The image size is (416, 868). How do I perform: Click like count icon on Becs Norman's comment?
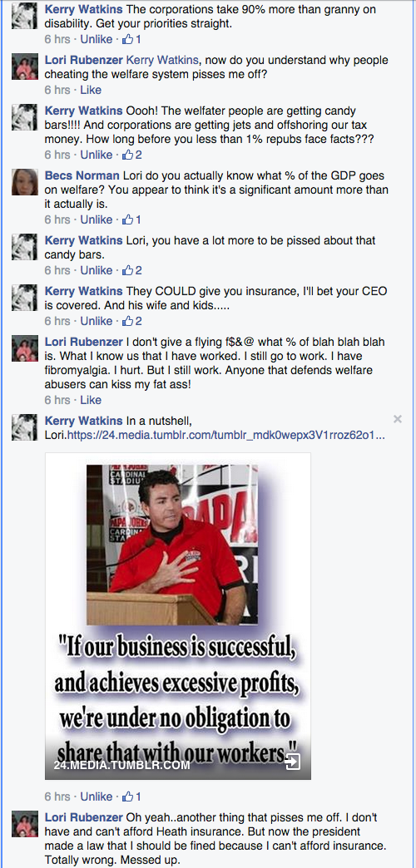[x=128, y=219]
